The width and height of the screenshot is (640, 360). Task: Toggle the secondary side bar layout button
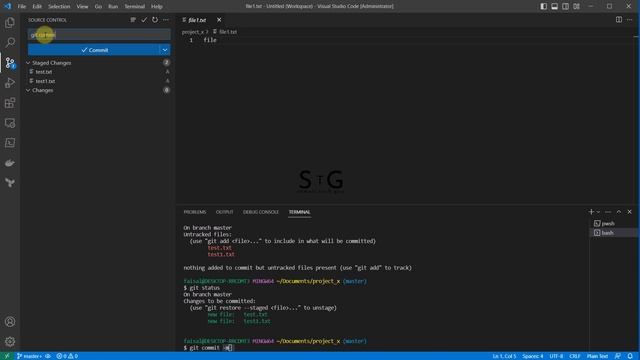pyautogui.click(x=565, y=6)
